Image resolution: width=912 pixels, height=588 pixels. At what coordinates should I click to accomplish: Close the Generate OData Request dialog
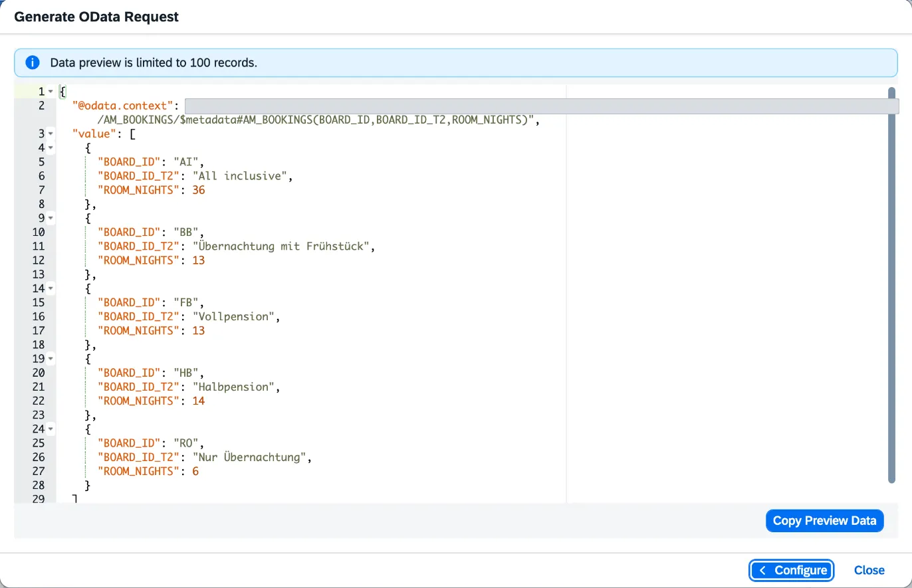click(869, 571)
